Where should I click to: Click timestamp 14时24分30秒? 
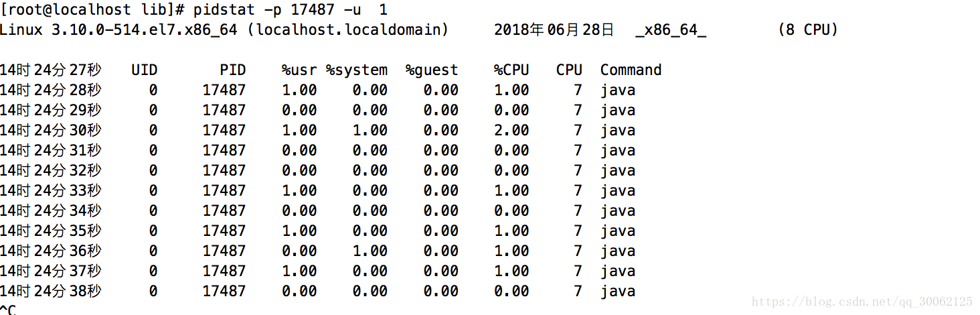click(x=51, y=131)
